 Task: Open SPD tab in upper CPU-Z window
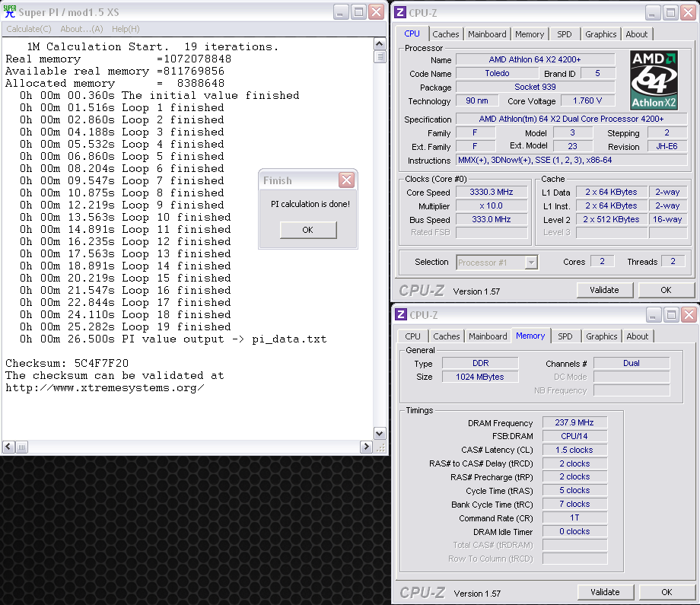(565, 34)
